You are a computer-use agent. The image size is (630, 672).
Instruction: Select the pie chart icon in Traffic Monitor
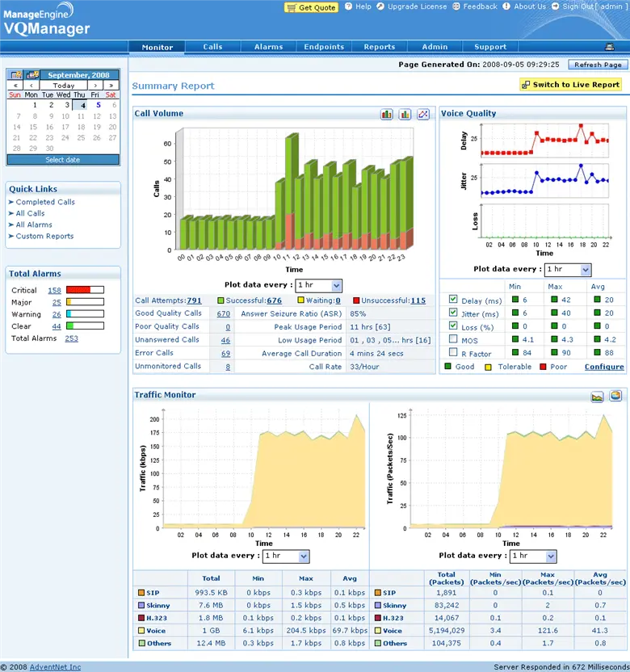tap(615, 396)
